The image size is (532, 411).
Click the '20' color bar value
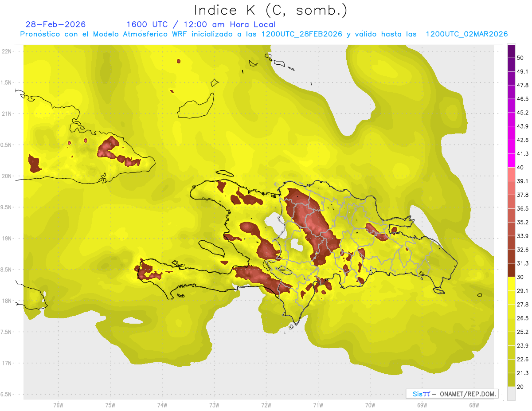(520, 387)
